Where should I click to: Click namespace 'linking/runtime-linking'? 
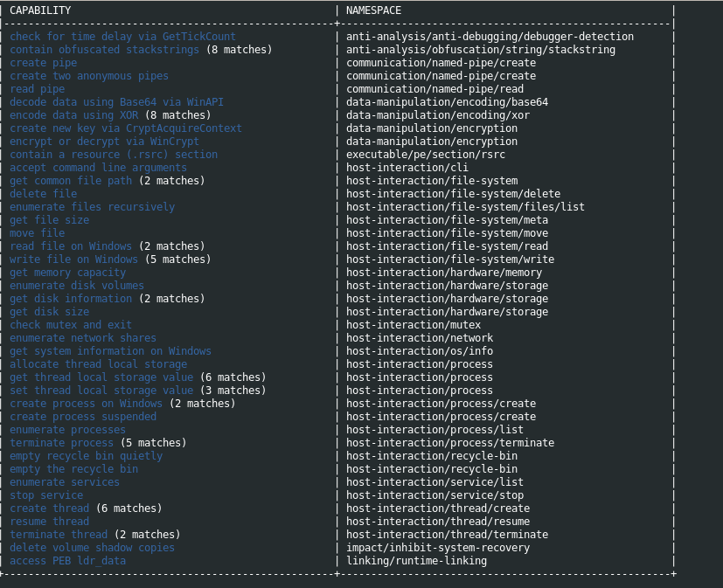pyautogui.click(x=416, y=560)
